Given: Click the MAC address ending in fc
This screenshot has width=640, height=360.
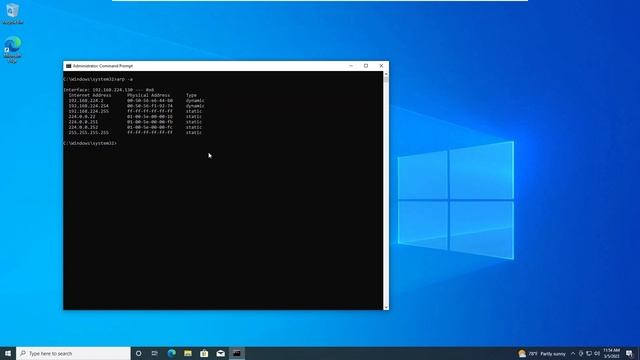Looking at the screenshot, I should click(150, 127).
